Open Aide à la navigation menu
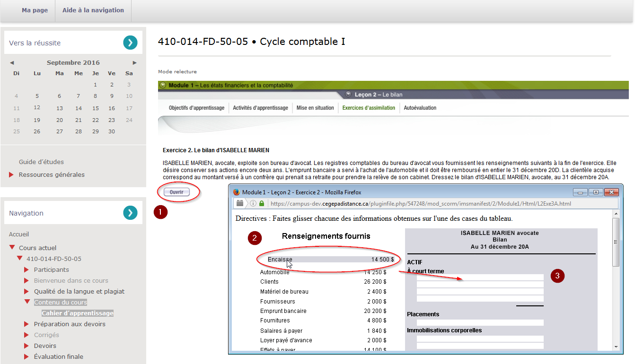The image size is (635, 364). 93,10
